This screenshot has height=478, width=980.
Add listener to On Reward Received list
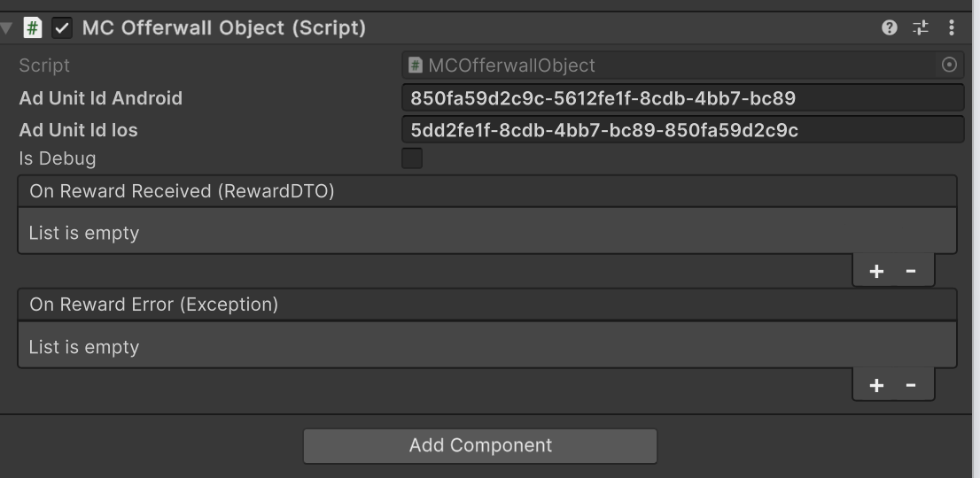point(876,271)
